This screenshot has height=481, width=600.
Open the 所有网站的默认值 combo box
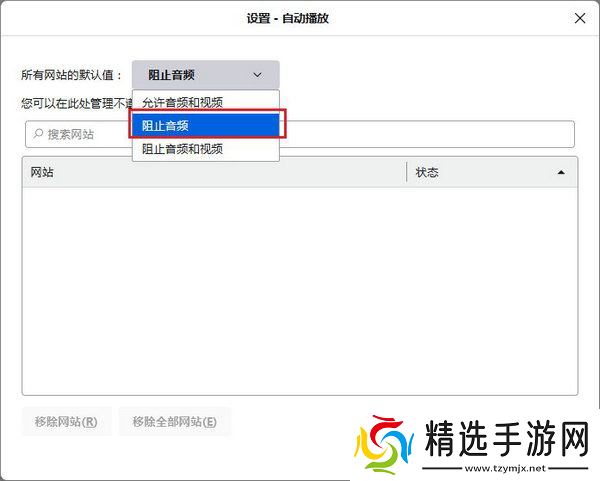point(205,75)
